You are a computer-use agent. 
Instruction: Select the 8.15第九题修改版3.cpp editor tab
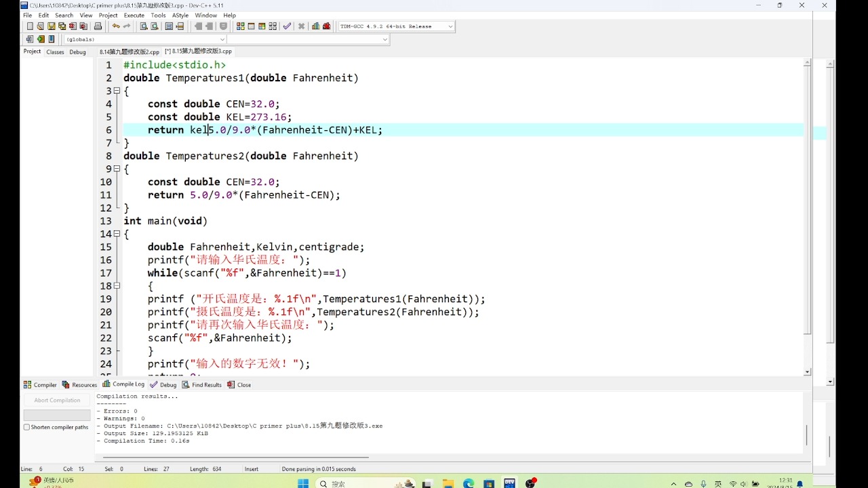198,52
